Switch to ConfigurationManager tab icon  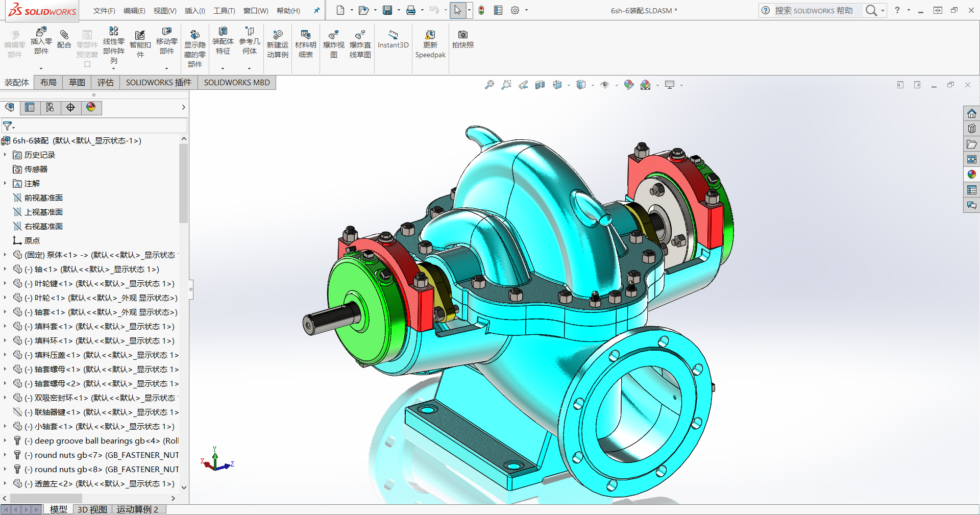(x=50, y=107)
